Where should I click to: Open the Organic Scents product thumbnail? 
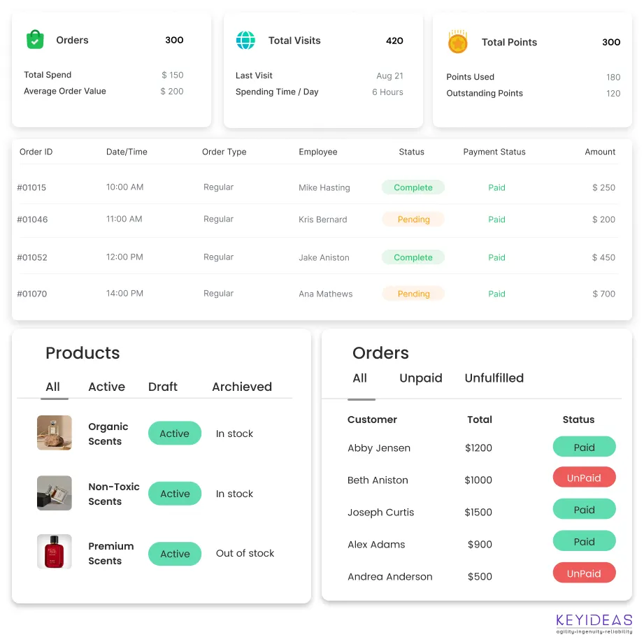55,433
